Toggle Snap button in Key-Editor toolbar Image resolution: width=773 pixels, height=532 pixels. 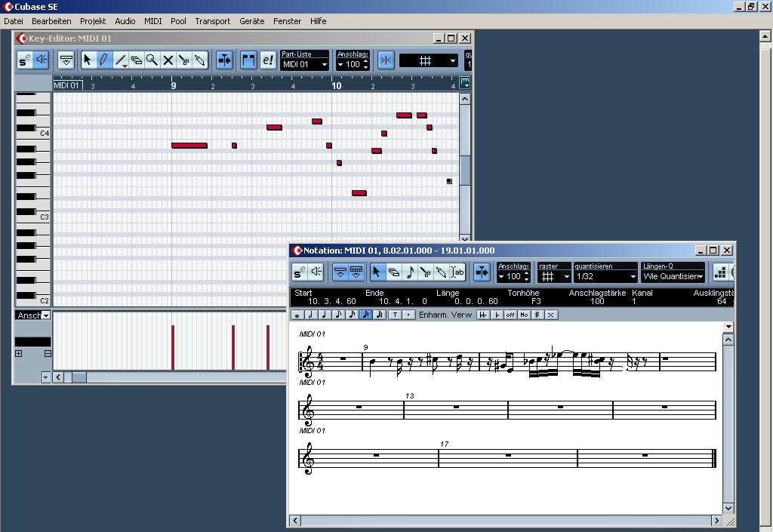coord(386,60)
